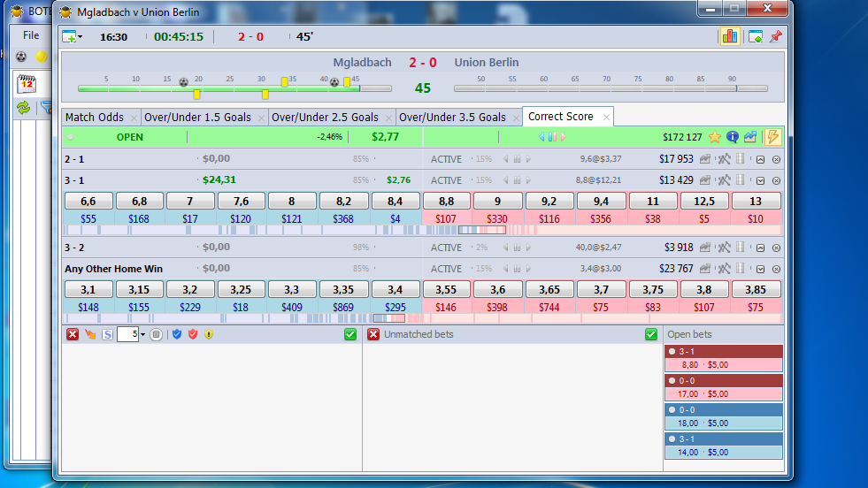868x488 pixels.
Task: Open the blue market info icon
Action: pyautogui.click(x=733, y=137)
